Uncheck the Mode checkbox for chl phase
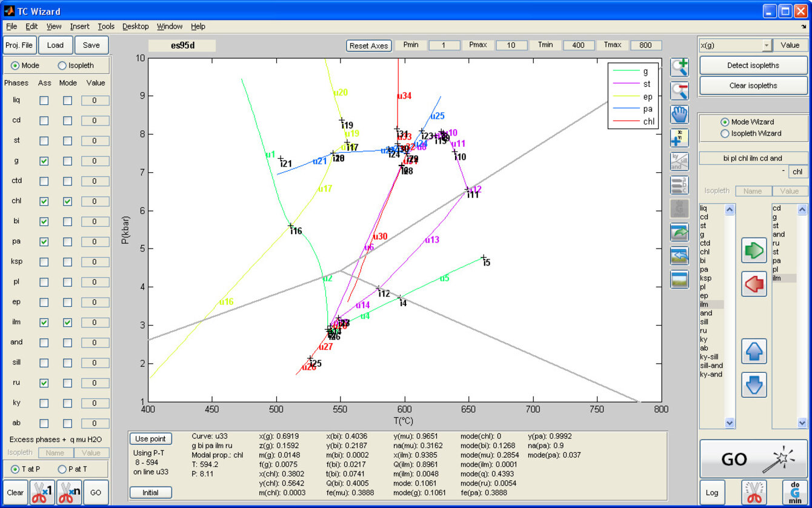 click(67, 201)
